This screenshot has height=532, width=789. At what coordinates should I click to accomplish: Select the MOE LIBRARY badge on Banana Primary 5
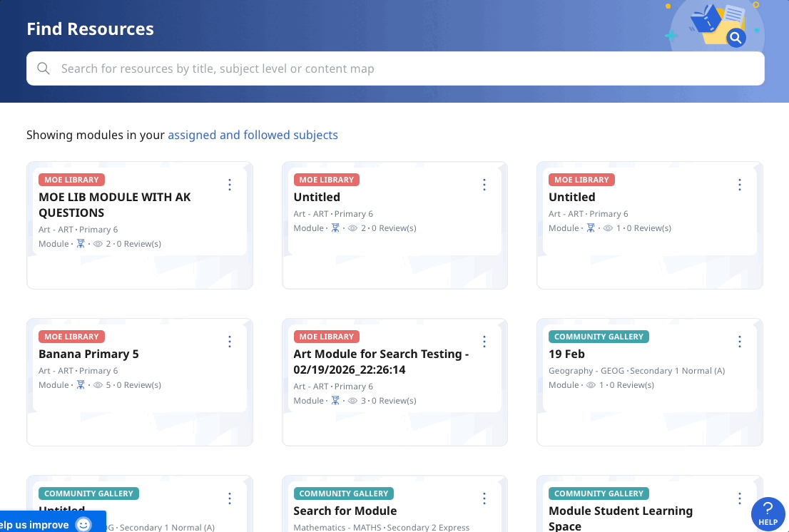pos(71,336)
